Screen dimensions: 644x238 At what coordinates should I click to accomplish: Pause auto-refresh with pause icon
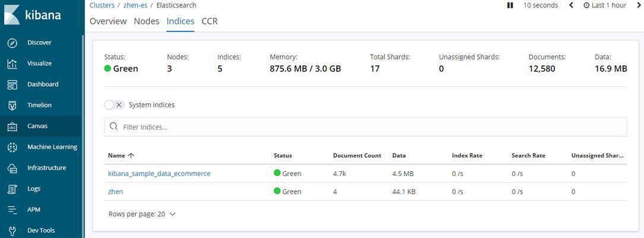pos(510,5)
